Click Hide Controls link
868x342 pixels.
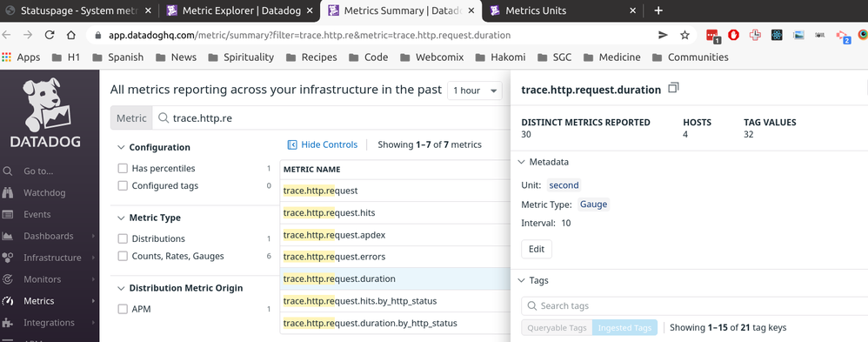[323, 144]
